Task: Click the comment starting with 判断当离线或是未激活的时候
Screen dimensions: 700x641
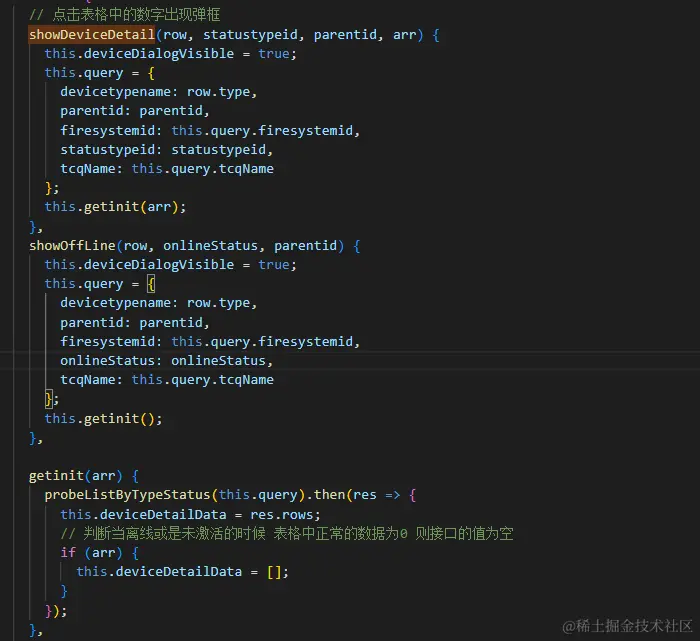Action: [287, 534]
